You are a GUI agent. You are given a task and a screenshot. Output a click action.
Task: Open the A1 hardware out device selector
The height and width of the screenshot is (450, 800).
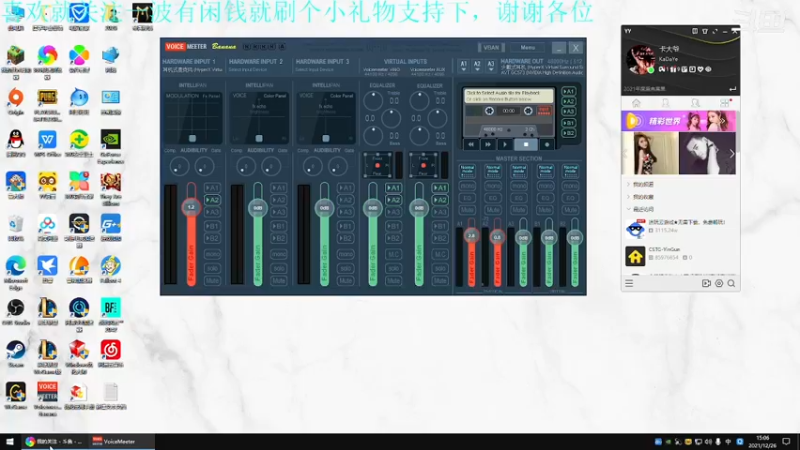coord(464,65)
